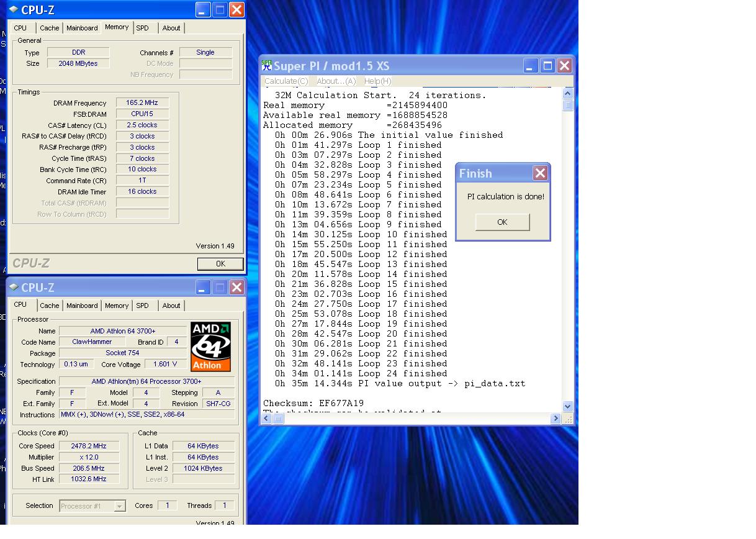Screen dimensions: 756x539
Task: Minimize the lower CPU-Z window
Action: pos(202,288)
